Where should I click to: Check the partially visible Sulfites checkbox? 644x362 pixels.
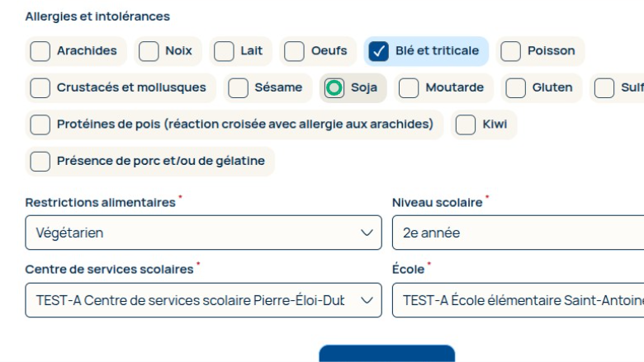click(x=604, y=88)
